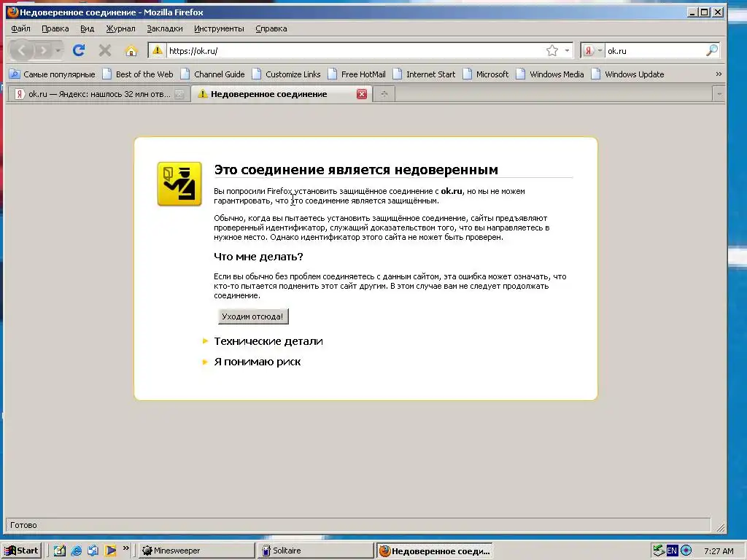
Task: Open the Internet Start bookmark
Action: [425, 74]
